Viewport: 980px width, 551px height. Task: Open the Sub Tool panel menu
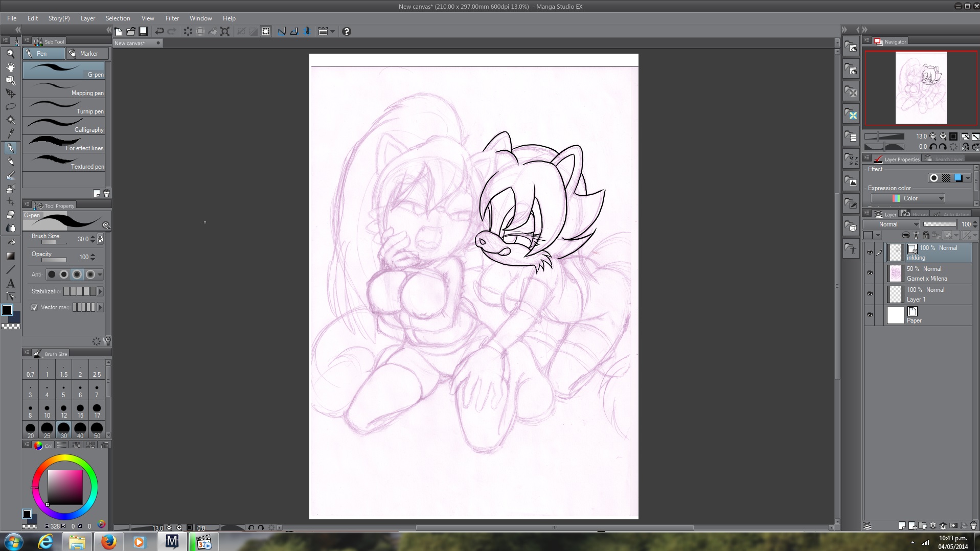[x=27, y=40]
